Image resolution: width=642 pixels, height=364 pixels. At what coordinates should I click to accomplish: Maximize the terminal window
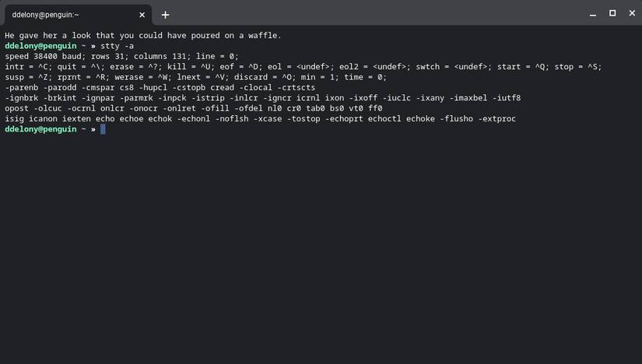coord(612,13)
